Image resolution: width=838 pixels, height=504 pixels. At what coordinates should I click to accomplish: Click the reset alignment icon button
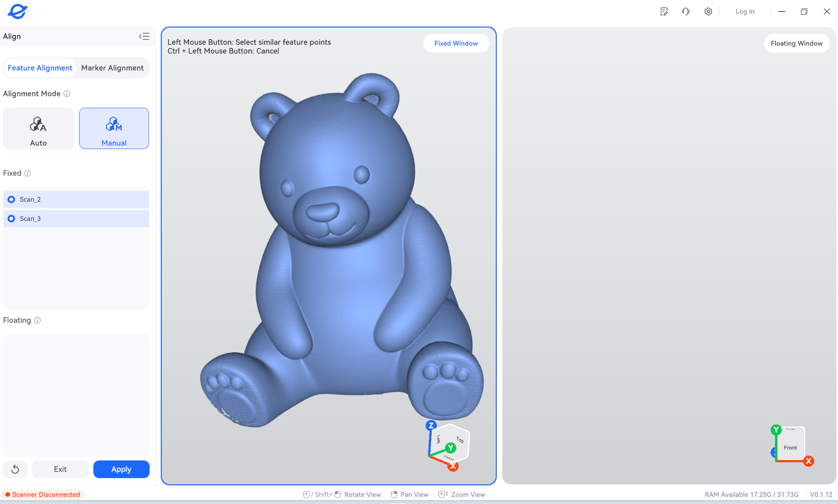point(15,469)
